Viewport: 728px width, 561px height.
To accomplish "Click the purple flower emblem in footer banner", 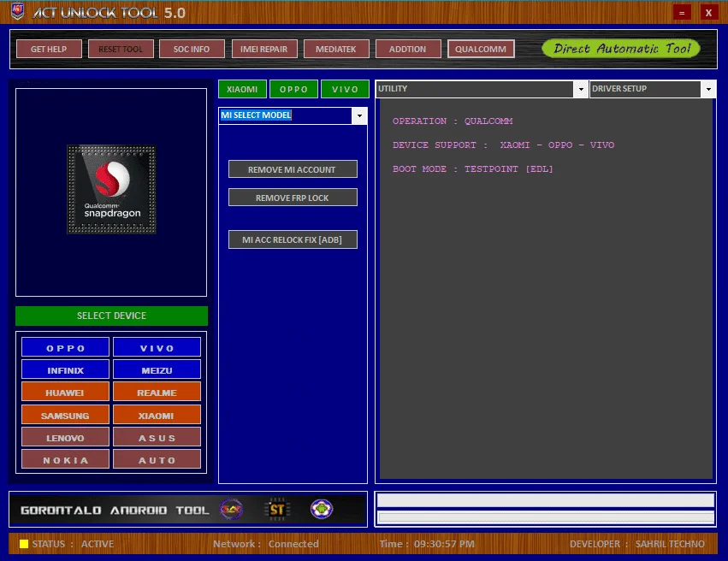I will click(322, 509).
